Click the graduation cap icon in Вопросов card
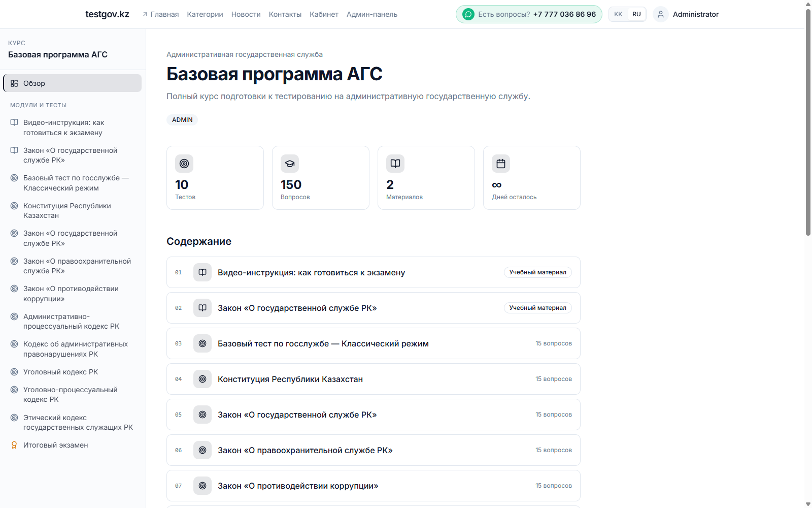The image size is (812, 508). pyautogui.click(x=290, y=164)
